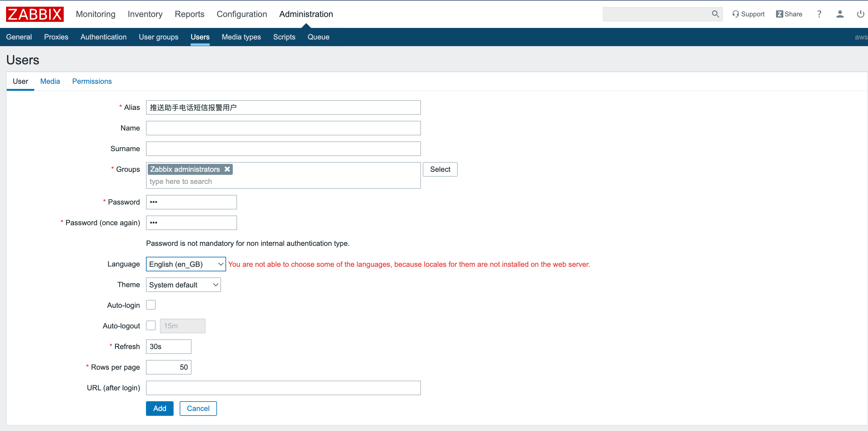Open the Configuration menu
Screen dimensions: 868x431
242,14
